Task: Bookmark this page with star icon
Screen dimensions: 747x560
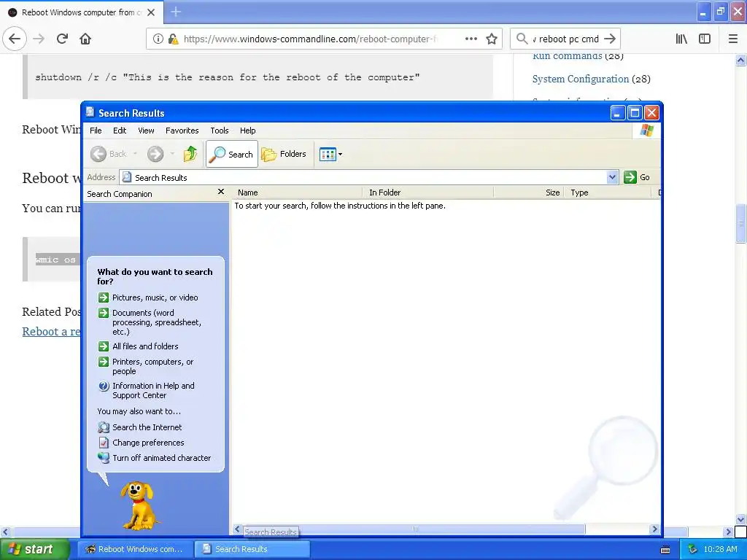Action: point(492,39)
